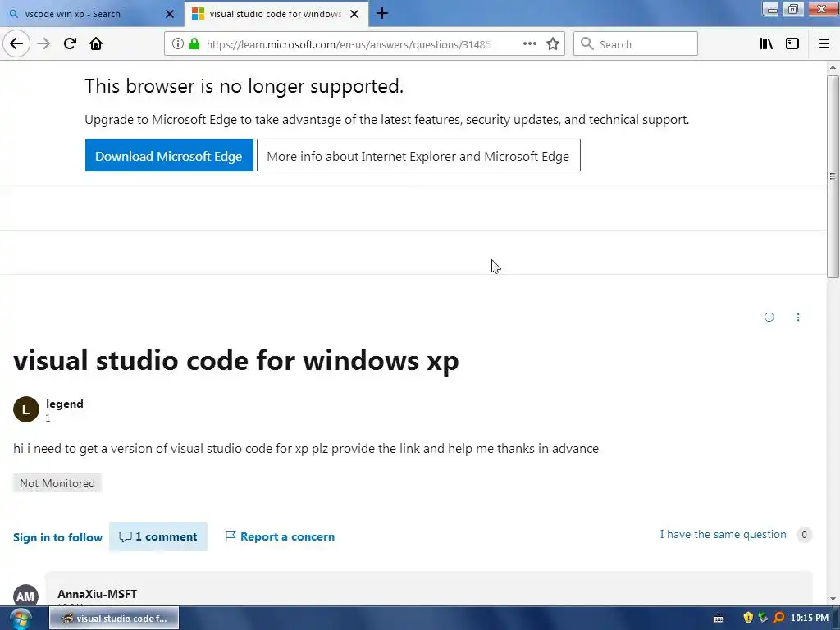The height and width of the screenshot is (630, 840).
Task: Click the same-question count badge '0'
Action: pos(804,535)
